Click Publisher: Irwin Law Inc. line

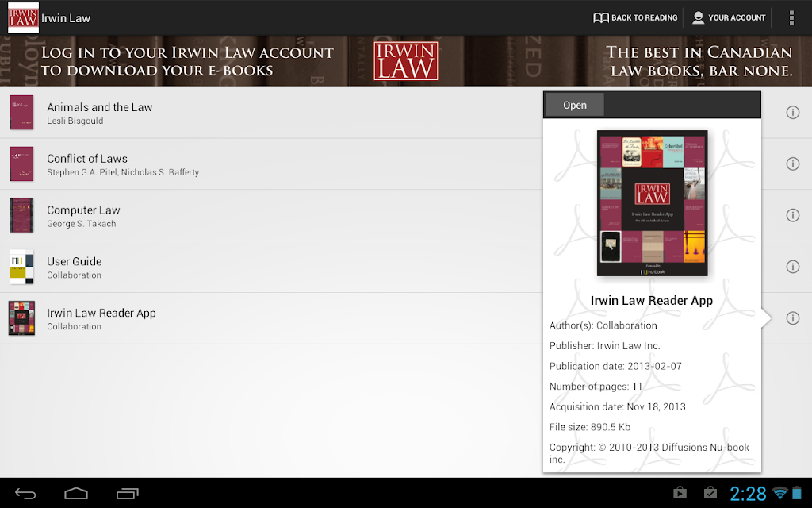(605, 346)
